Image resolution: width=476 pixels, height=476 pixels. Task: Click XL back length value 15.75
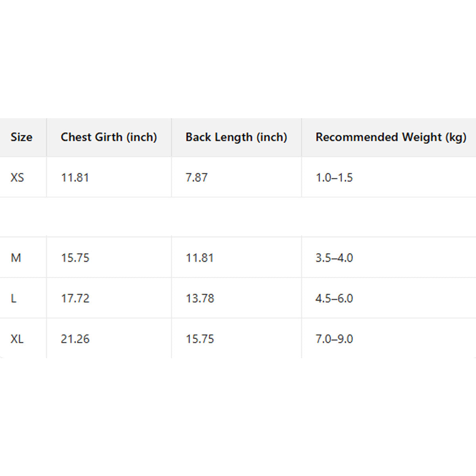(200, 339)
